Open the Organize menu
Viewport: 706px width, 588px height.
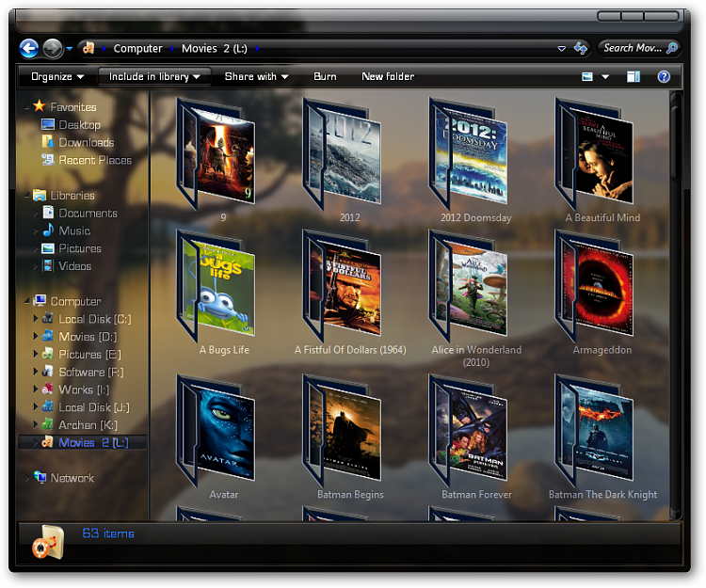(x=57, y=76)
